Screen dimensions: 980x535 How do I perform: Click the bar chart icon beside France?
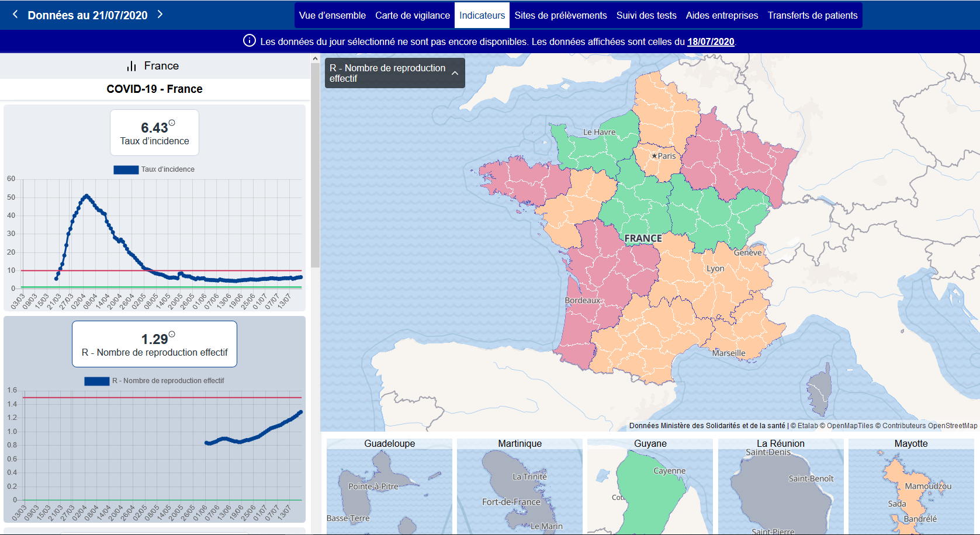click(131, 66)
